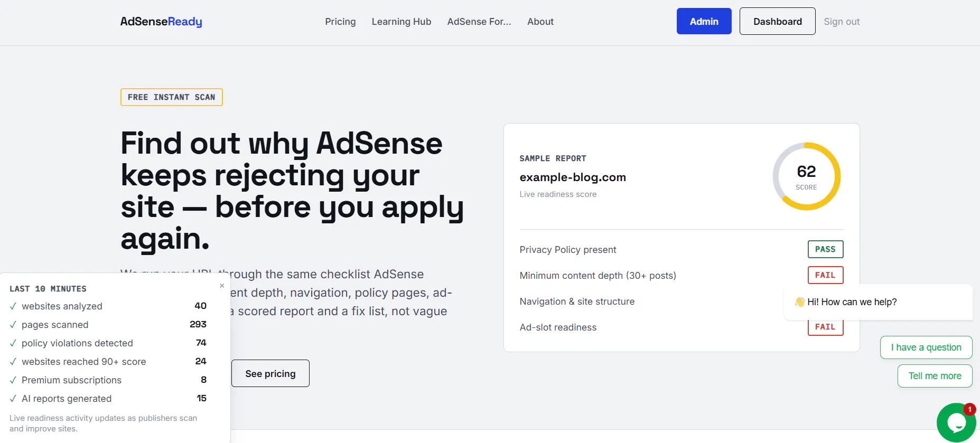Click the value 40 for websites analyzed
The image size is (980, 443).
(201, 306)
